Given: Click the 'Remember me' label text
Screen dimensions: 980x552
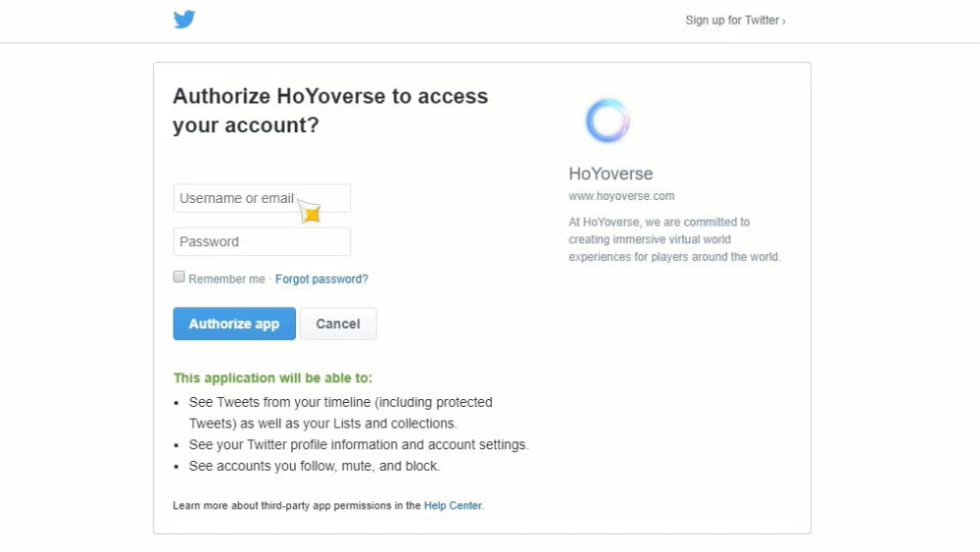Looking at the screenshot, I should (226, 279).
